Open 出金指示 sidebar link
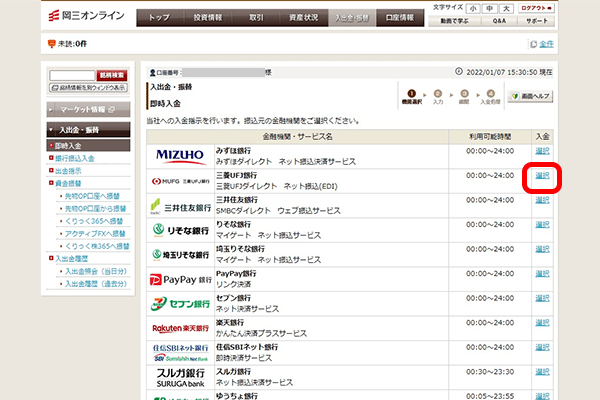 (x=68, y=171)
